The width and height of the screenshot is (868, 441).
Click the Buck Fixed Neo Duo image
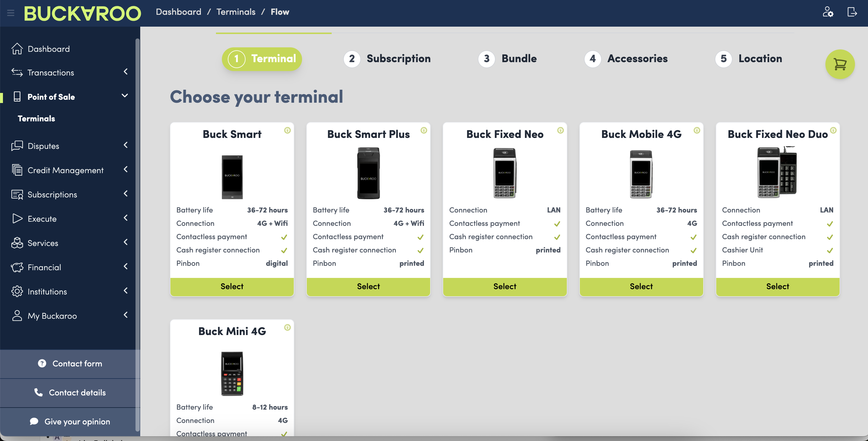pos(777,172)
